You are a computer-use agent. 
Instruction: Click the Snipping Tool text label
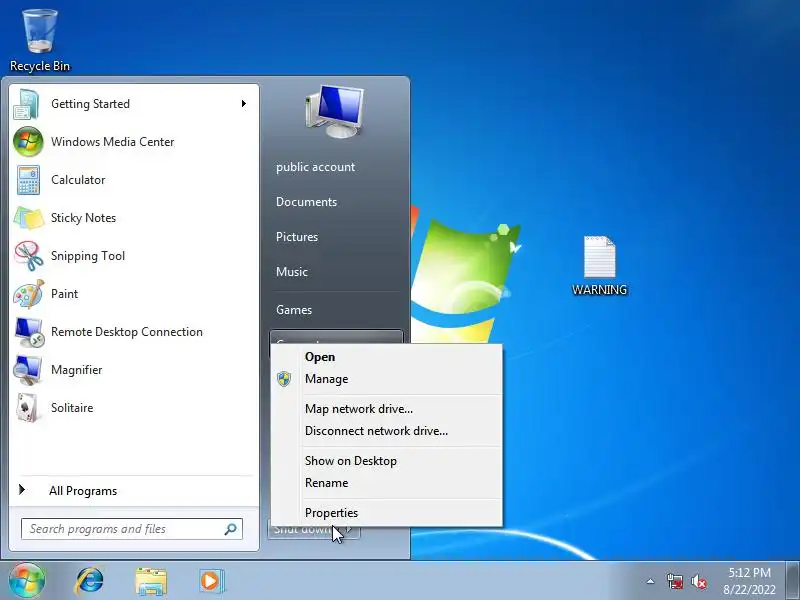pyautogui.click(x=88, y=256)
